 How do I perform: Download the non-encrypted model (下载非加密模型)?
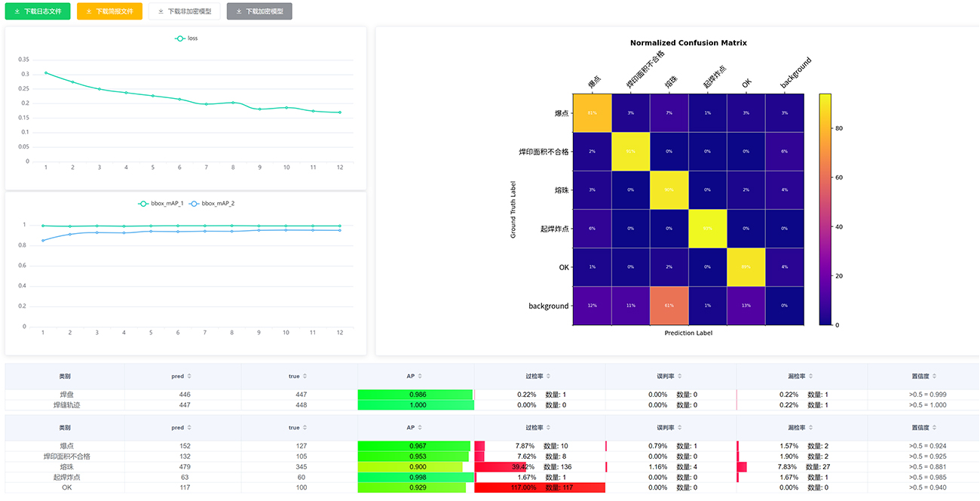(x=185, y=11)
